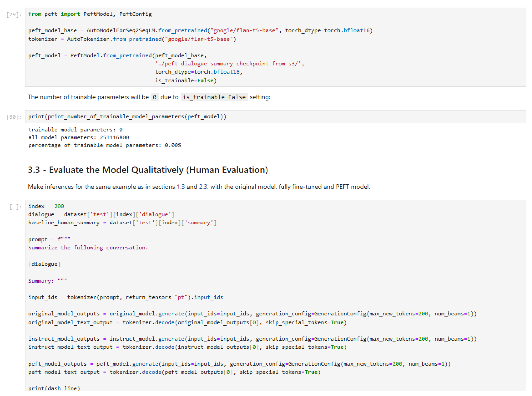The height and width of the screenshot is (396, 532).
Task: Place cursor on 'index = 200' line
Action: (46, 206)
